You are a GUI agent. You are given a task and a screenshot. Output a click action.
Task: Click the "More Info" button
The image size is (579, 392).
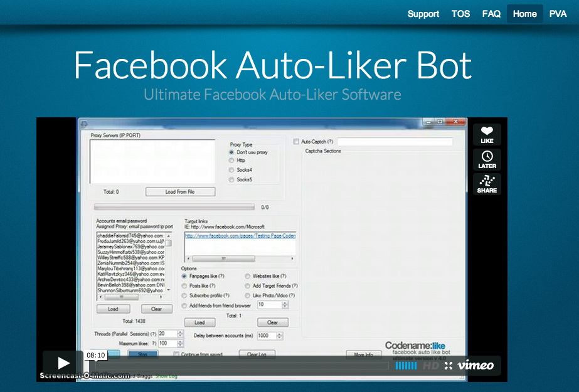point(363,354)
